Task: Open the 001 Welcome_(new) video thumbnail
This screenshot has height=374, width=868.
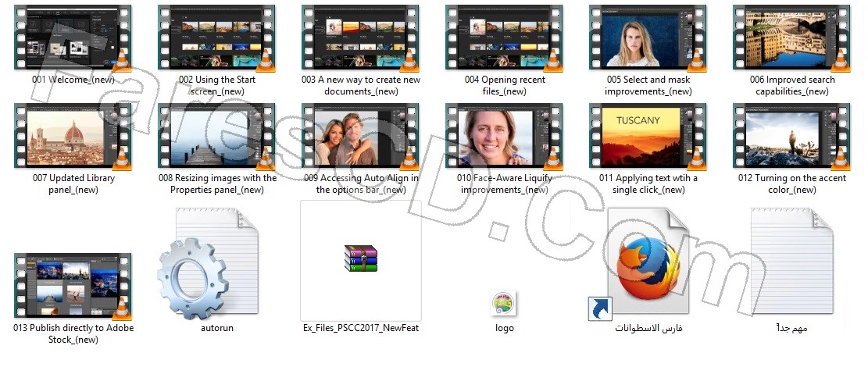Action: click(x=73, y=37)
